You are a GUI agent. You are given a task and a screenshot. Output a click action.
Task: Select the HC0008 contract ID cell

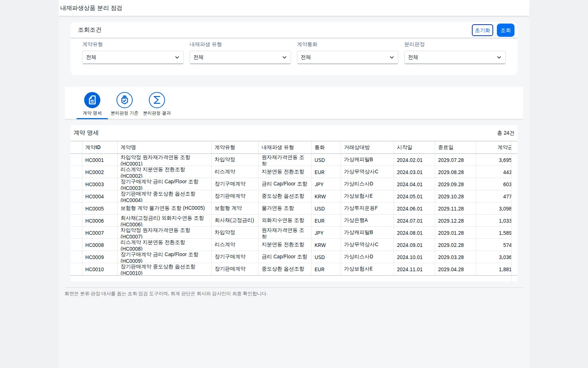100,245
